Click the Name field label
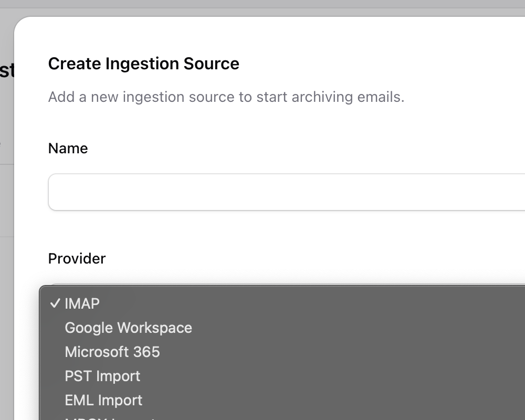The height and width of the screenshot is (420, 525). click(68, 149)
